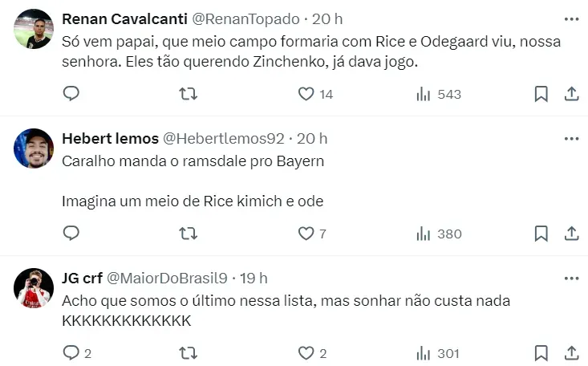The width and height of the screenshot is (588, 366).
Task: Bookmark Hebert lemos's tweet
Action: point(541,234)
